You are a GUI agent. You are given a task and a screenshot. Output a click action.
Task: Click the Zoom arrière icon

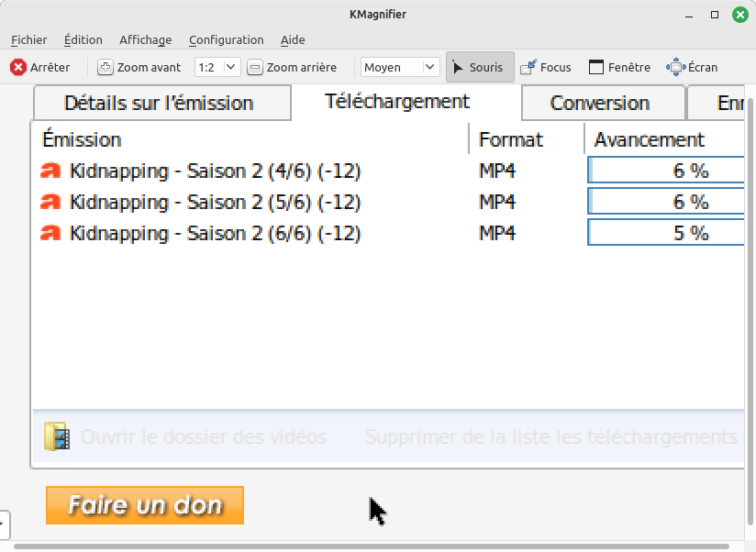(255, 67)
